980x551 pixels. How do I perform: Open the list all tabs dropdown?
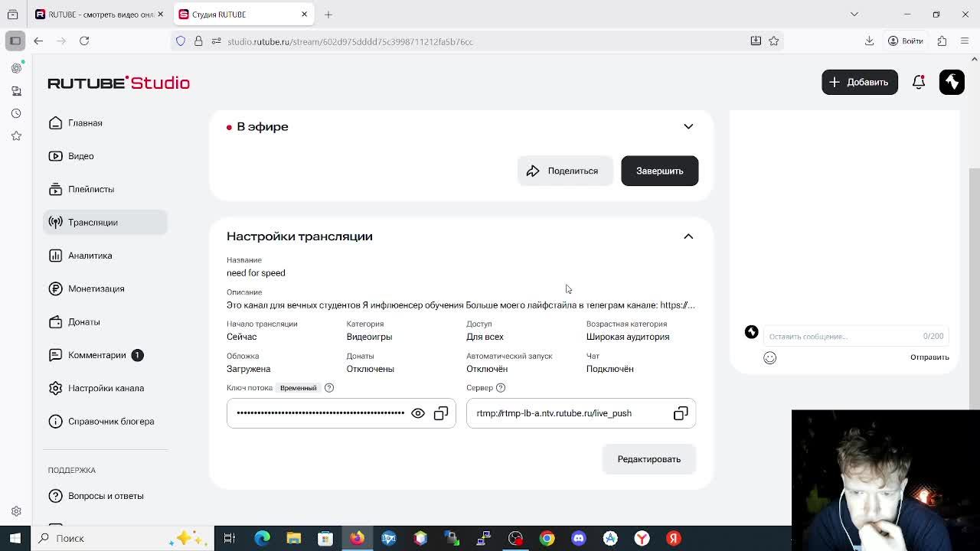tap(854, 15)
